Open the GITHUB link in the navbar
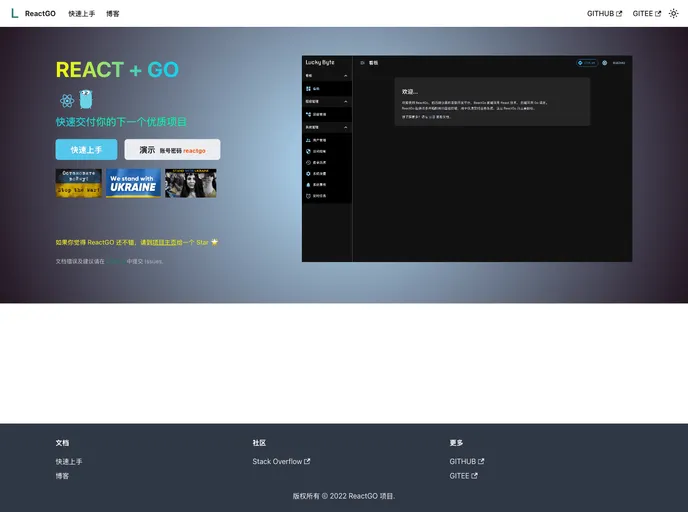Screen dimensions: 688x512 604,14
